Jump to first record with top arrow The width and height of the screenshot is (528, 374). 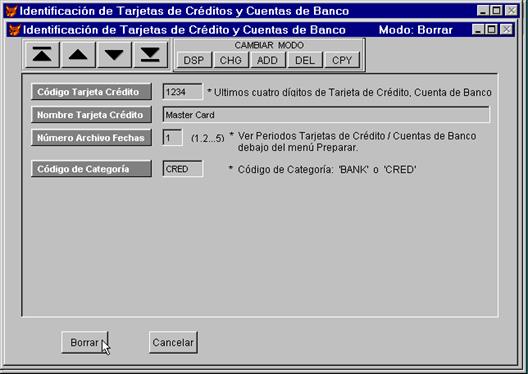[42, 55]
